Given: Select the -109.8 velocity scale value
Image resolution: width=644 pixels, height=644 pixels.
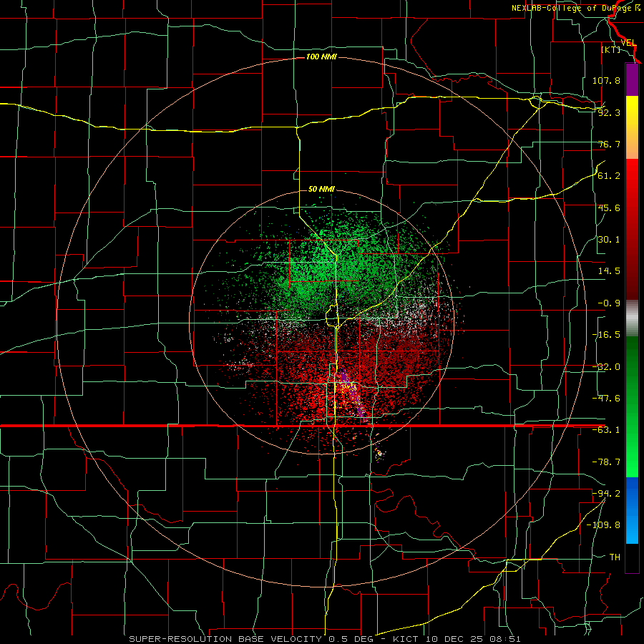Looking at the screenshot, I should tap(603, 525).
